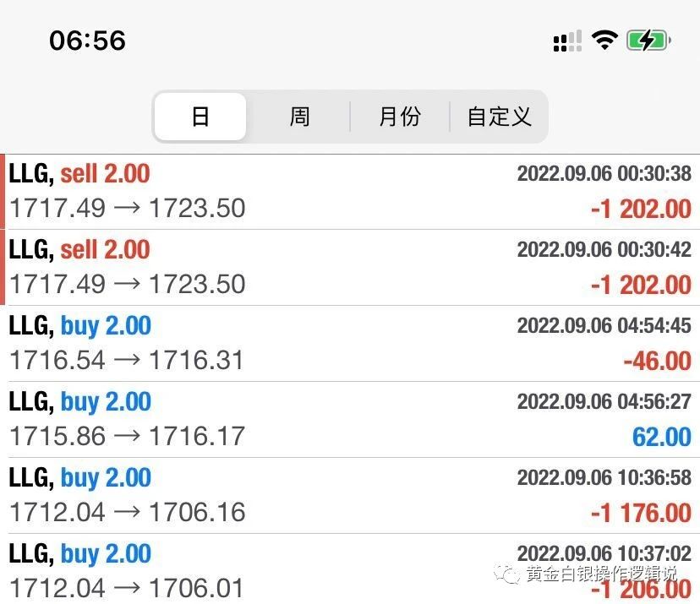
Task: Open the buy trade 1712.04 → 1706.01
Action: click(350, 569)
